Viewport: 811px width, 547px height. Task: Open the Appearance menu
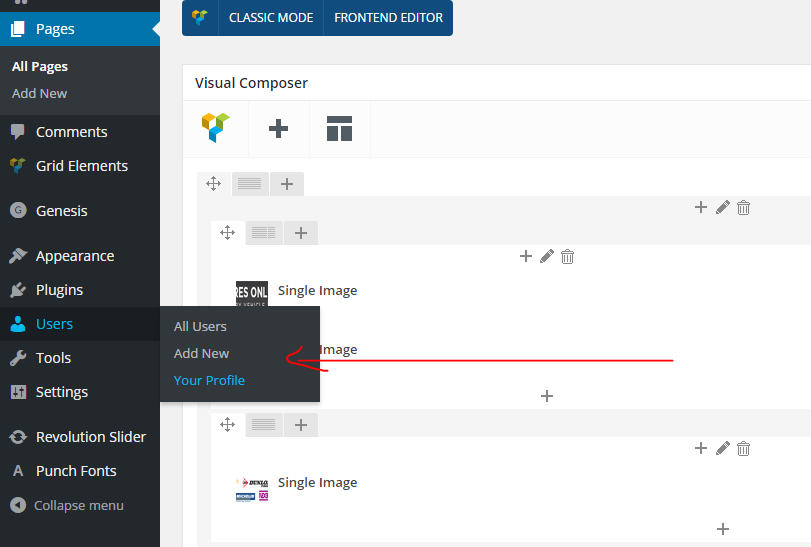point(80,256)
